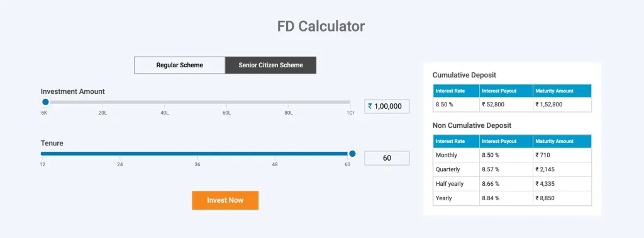Set tenure slider to 48 months
The image size is (644, 238).
(x=275, y=154)
